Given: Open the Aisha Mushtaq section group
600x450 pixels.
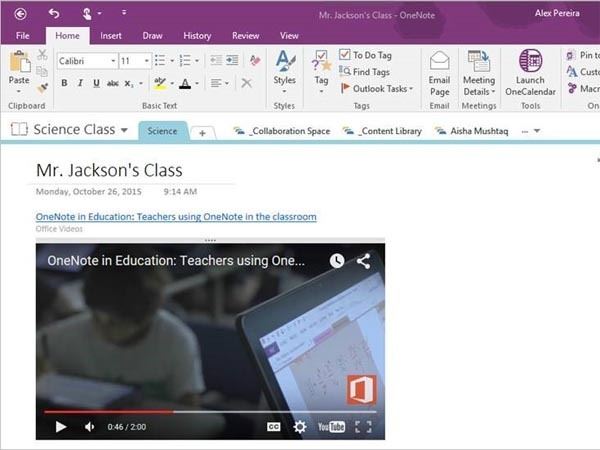Looking at the screenshot, I should coord(471,131).
